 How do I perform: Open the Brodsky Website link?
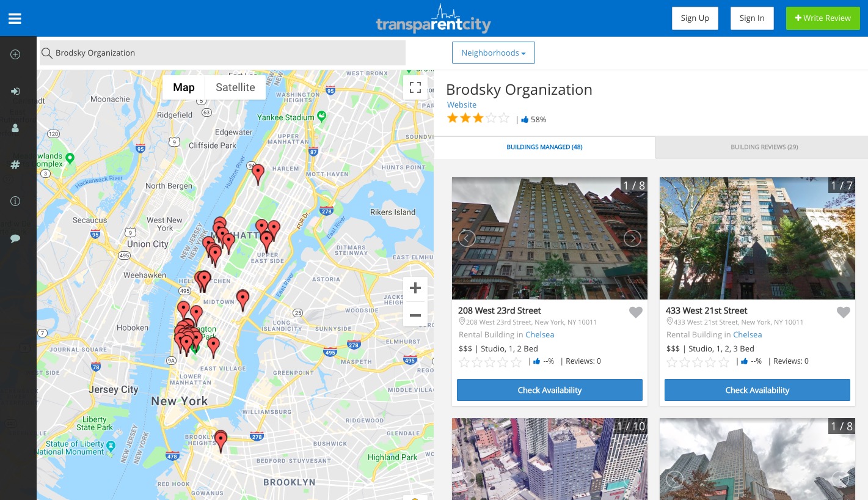pos(462,105)
